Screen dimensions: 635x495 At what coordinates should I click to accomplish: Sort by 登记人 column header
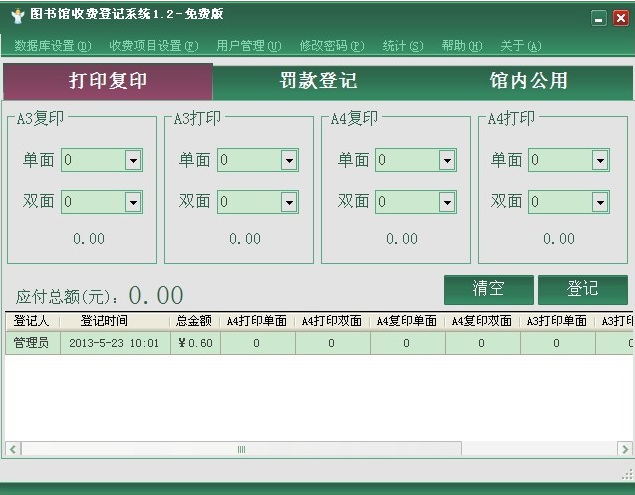(32, 321)
